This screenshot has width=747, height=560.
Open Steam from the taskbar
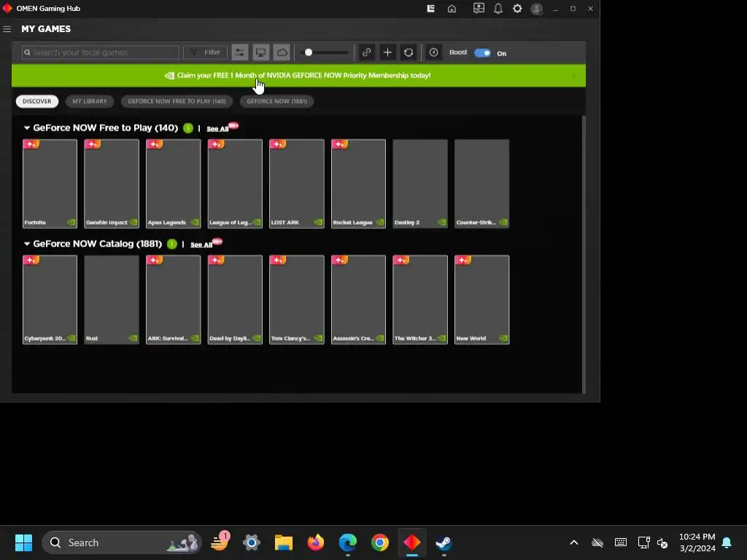[x=444, y=542]
